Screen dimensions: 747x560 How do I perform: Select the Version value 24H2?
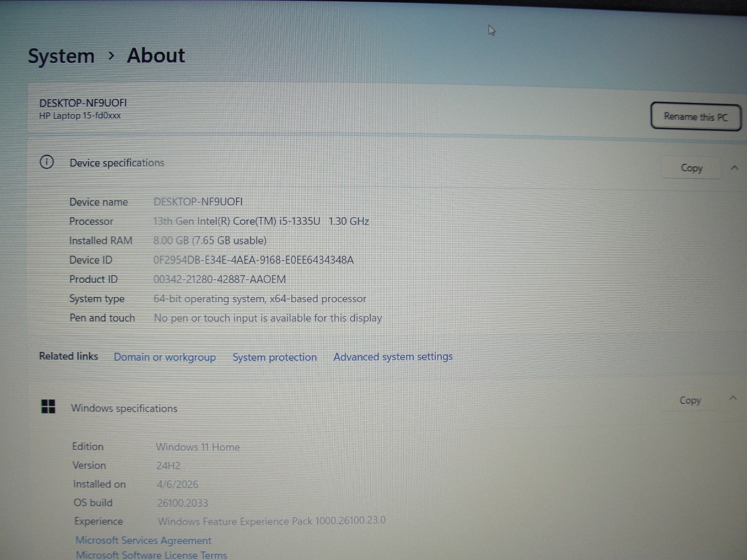pyautogui.click(x=168, y=466)
